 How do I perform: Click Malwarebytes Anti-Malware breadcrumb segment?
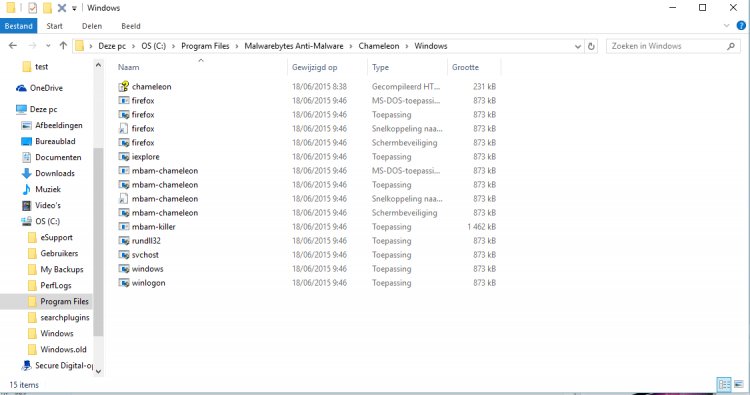pos(294,46)
